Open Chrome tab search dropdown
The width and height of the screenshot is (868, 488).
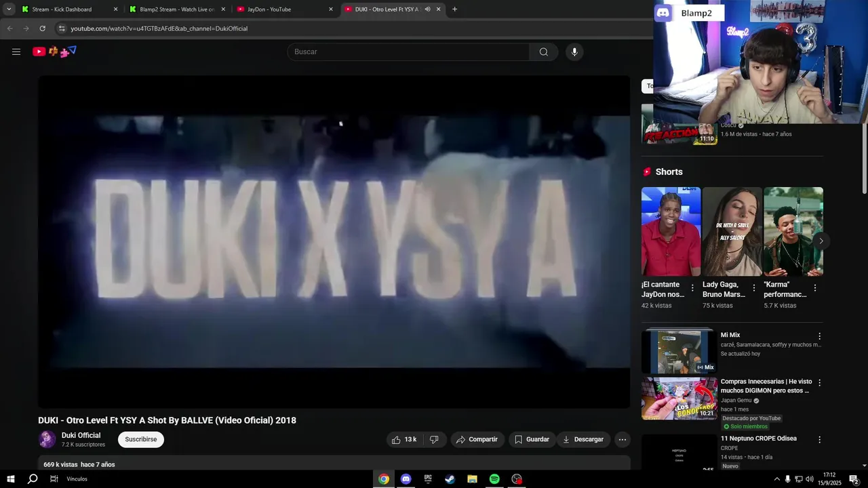(x=9, y=9)
